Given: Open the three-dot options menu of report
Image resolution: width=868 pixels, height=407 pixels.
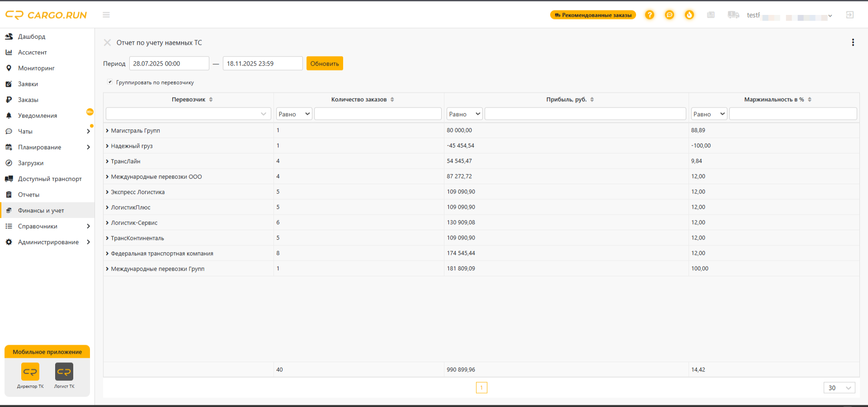Looking at the screenshot, I should tap(853, 42).
